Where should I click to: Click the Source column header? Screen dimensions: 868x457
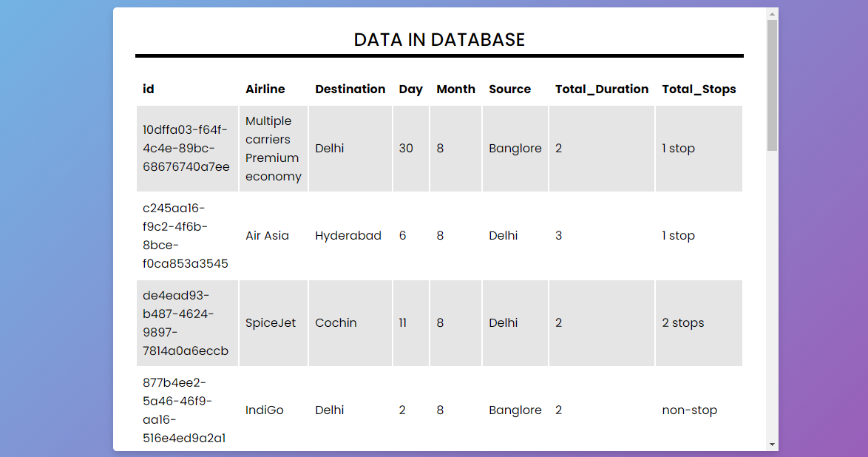click(x=509, y=89)
